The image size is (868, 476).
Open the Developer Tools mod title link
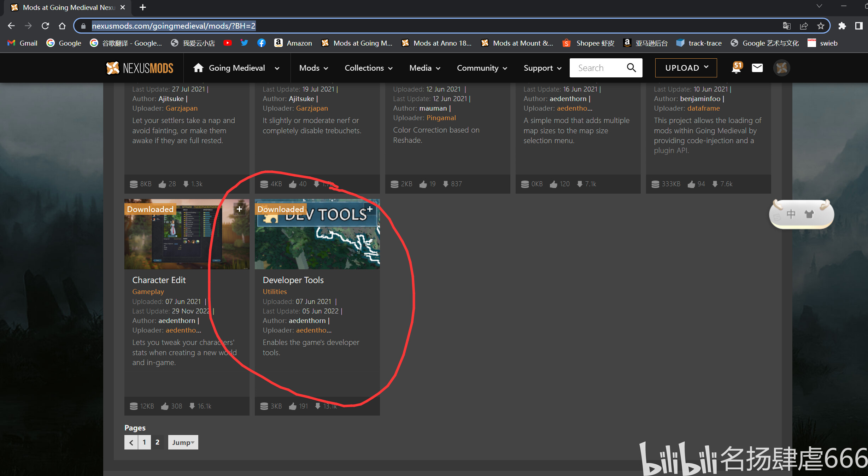coord(293,280)
